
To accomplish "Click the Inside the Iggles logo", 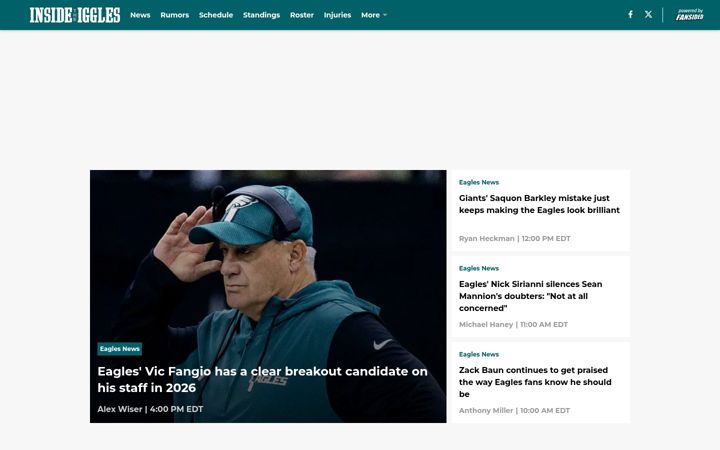I will (x=75, y=15).
